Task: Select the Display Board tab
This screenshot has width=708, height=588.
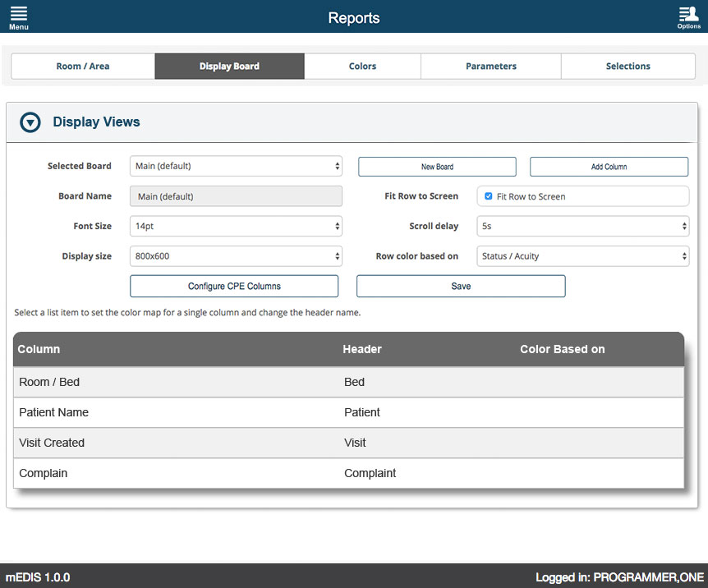Action: coord(229,66)
